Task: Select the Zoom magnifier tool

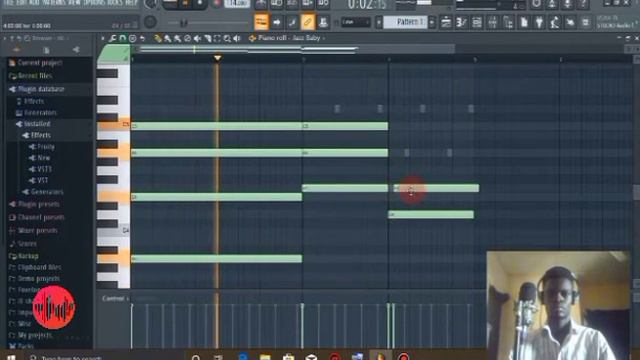Action: [227, 38]
